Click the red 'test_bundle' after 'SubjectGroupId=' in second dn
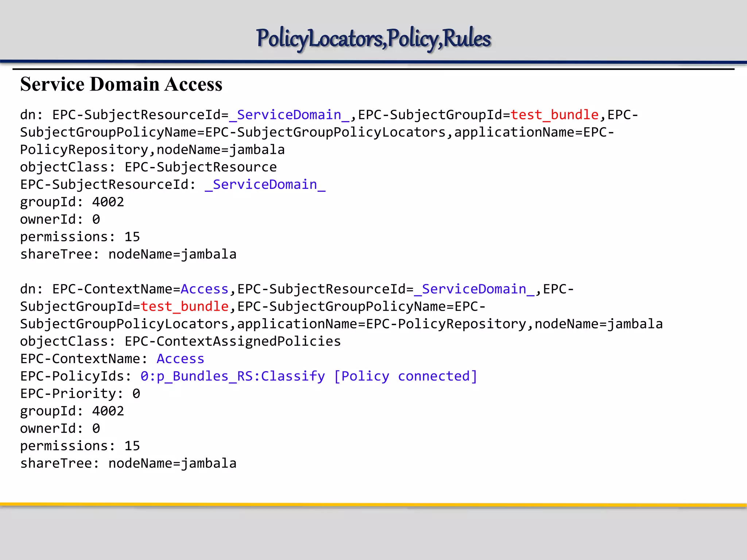The image size is (747, 560). (x=185, y=307)
